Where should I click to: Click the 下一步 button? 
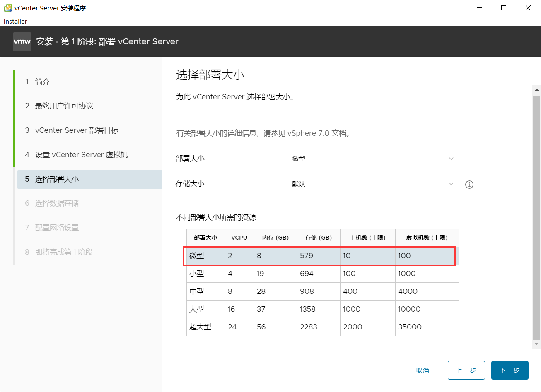[510, 370]
